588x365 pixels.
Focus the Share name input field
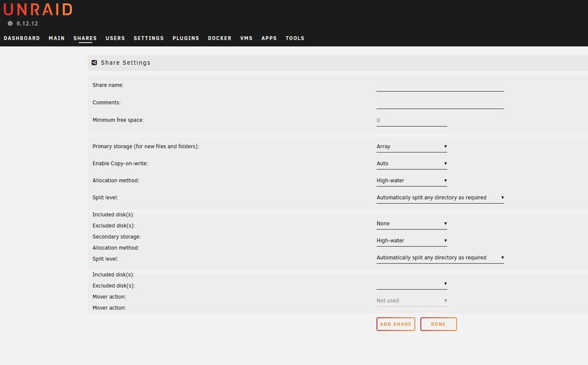pos(440,85)
